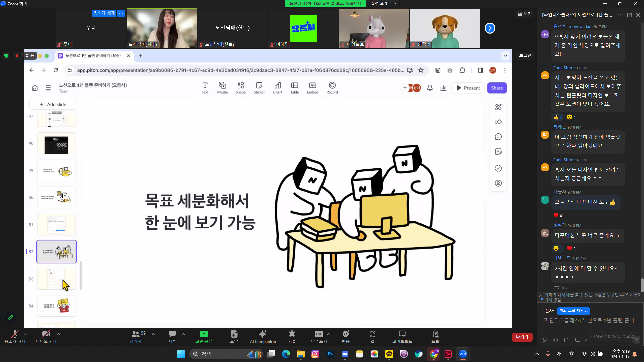Open Zoom summary (요약) icon
The width and height of the screenshot is (644, 362).
pyautogui.click(x=234, y=337)
